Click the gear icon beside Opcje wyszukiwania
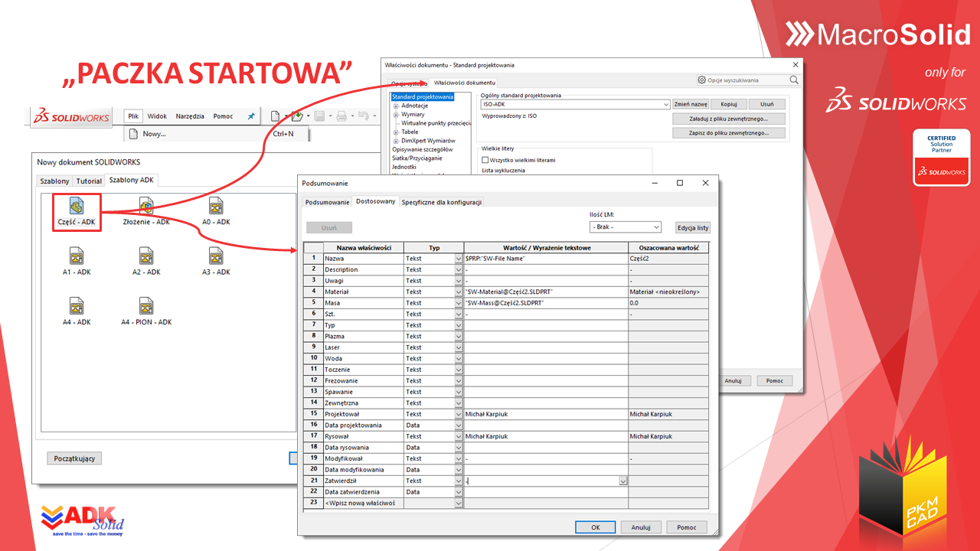The width and height of the screenshot is (980, 551). tap(701, 80)
